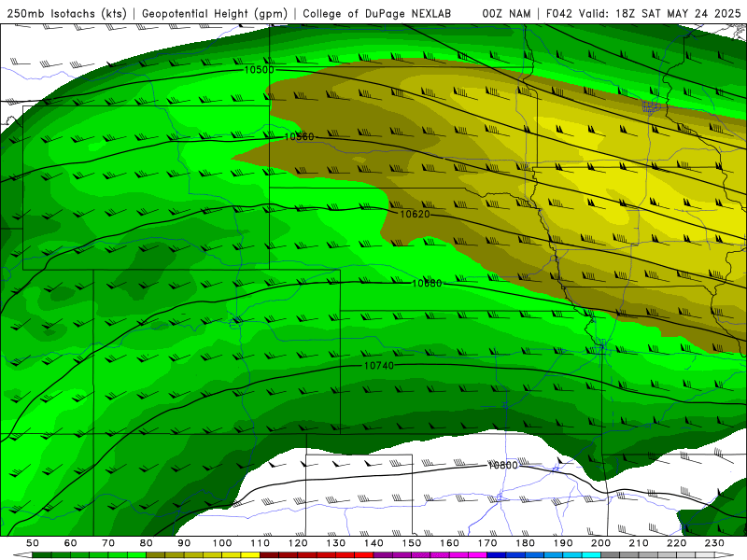Pick the dark green swatch below 60

coord(61,554)
